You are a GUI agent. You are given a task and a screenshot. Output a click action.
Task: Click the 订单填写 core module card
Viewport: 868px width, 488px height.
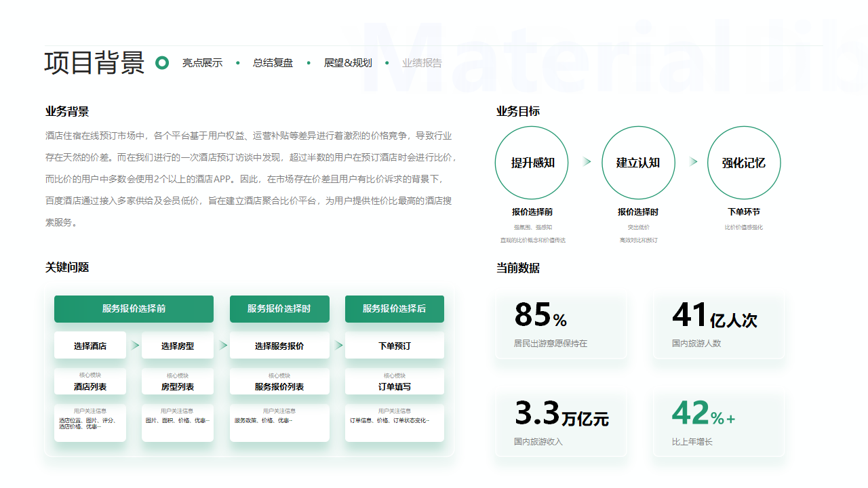pyautogui.click(x=395, y=382)
